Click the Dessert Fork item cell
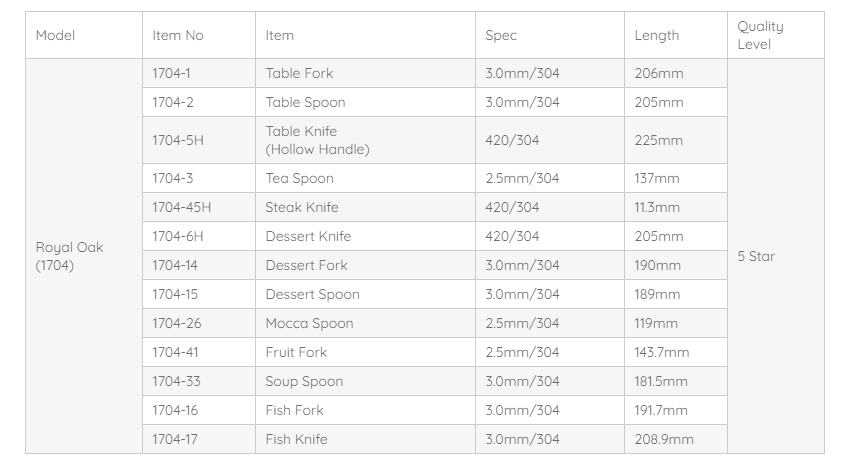Image resolution: width=843 pixels, height=460 pixels. (x=307, y=265)
